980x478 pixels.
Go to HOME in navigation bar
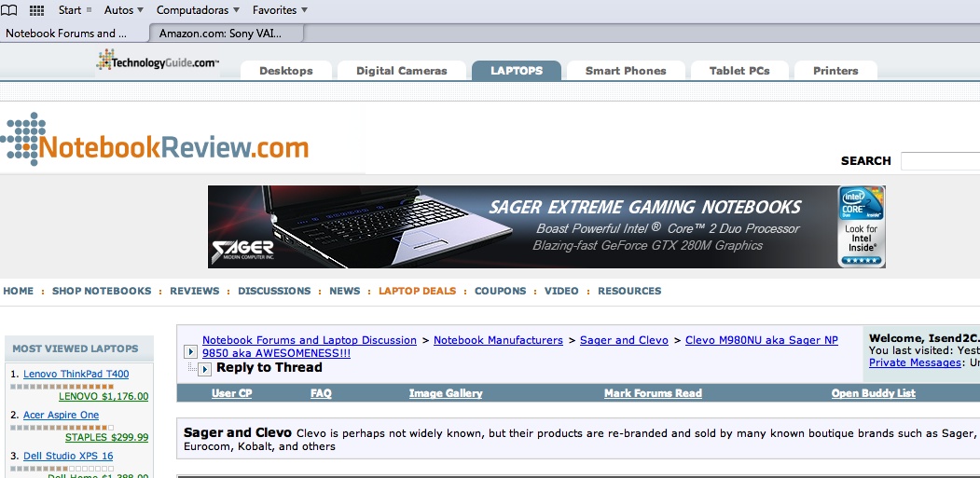coord(18,291)
